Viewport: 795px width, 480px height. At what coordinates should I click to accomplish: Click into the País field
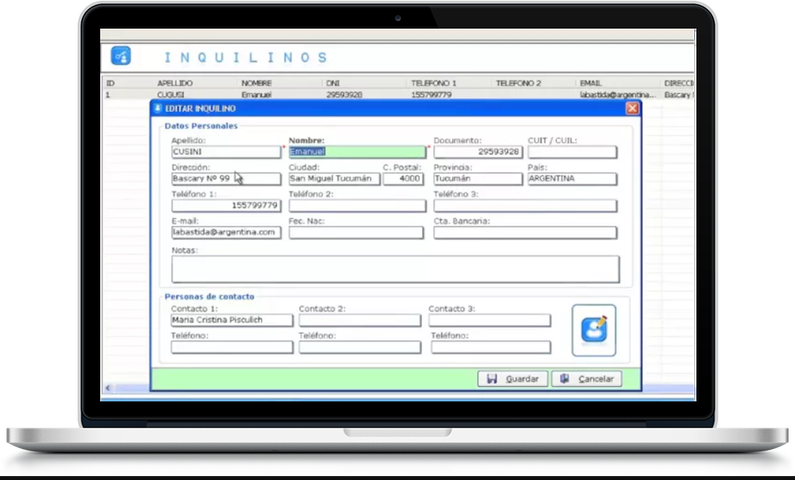pos(572,178)
